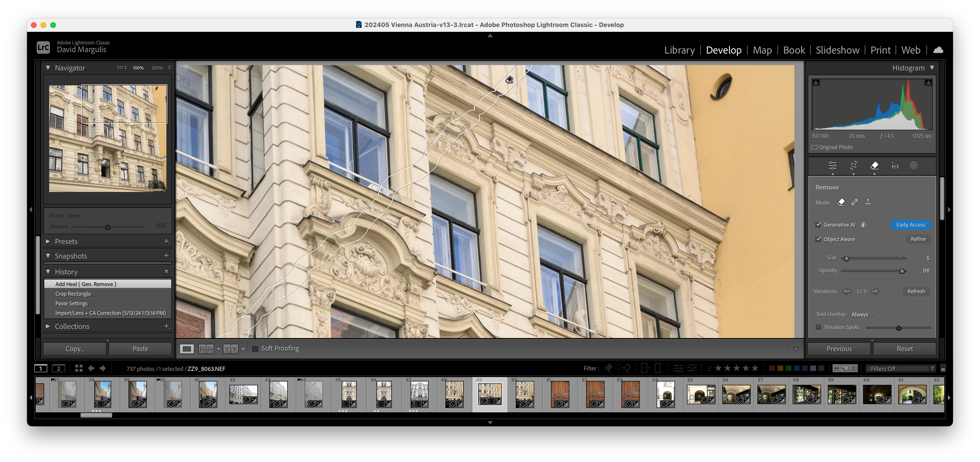This screenshot has width=980, height=462.
Task: Select the Crop Rectangle history step
Action: (73, 294)
